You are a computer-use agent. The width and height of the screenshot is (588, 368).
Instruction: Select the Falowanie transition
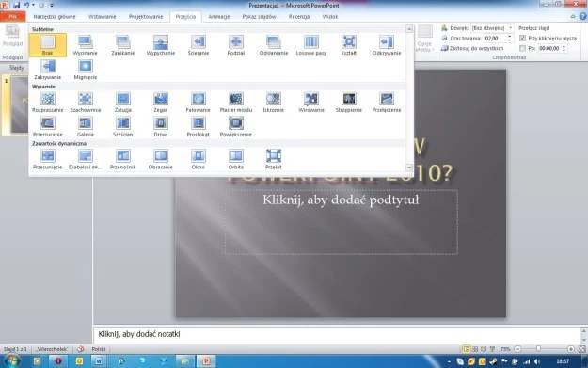coord(199,102)
